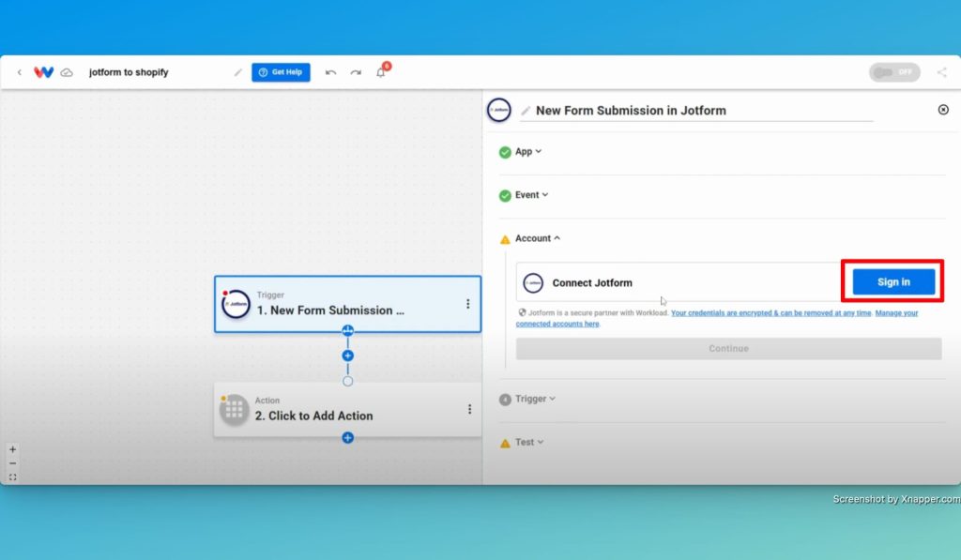The image size is (961, 560).
Task: Redo the last change
Action: pyautogui.click(x=356, y=72)
